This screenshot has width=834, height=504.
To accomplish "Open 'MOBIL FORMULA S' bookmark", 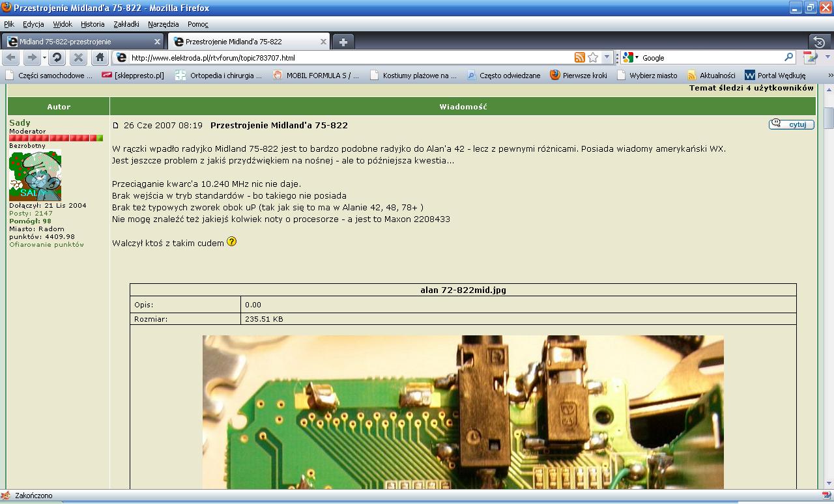I will point(316,76).
